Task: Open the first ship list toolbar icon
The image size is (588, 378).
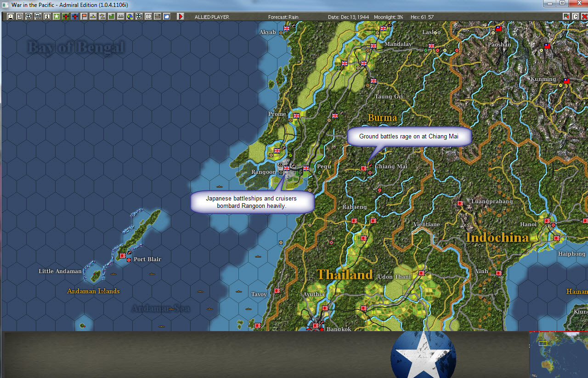Action: click(28, 17)
